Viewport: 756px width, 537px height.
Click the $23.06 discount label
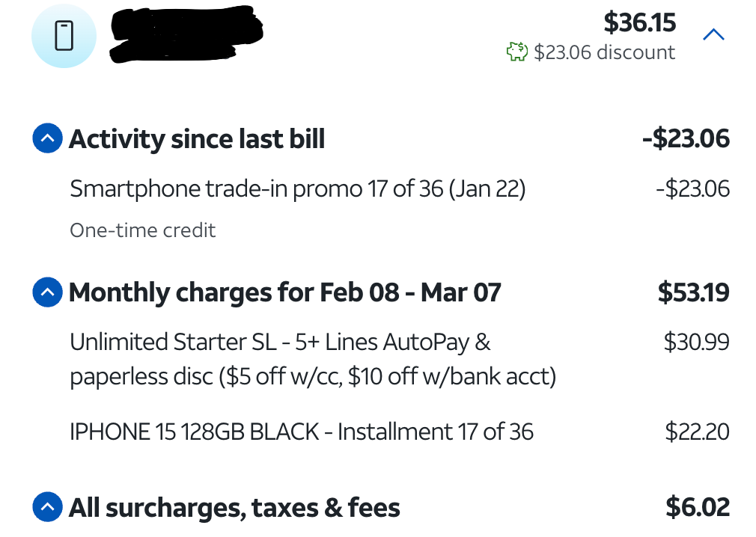[604, 52]
